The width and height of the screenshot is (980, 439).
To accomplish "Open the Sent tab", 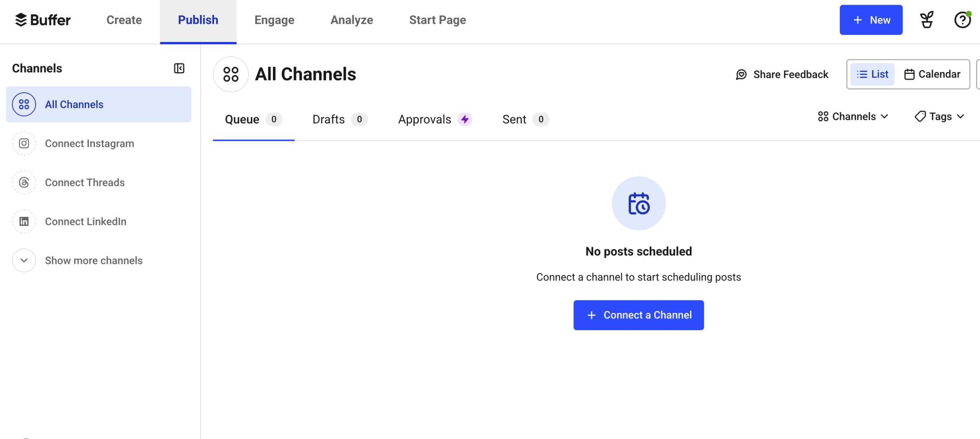I will click(526, 120).
